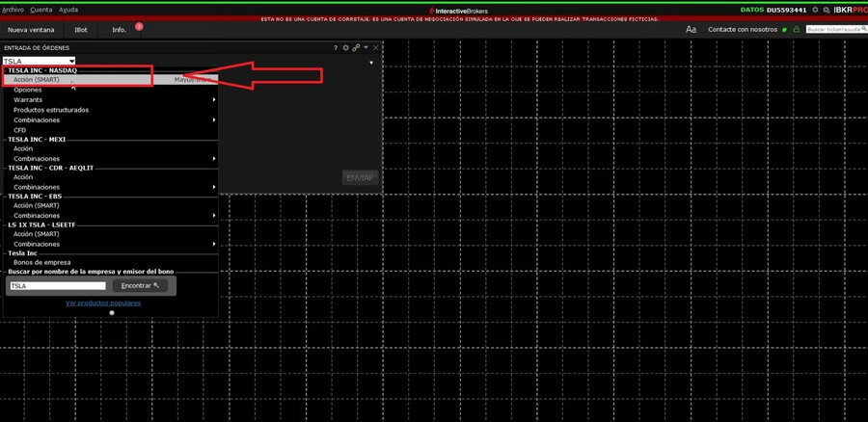This screenshot has height=422, width=868.
Task: Click the ENVIAR button
Action: pos(360,177)
